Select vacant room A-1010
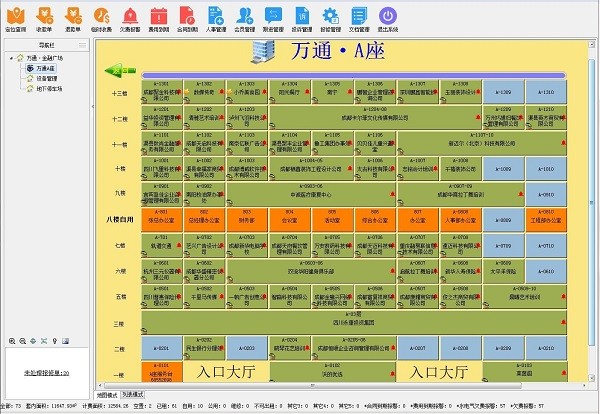 pos(546,169)
